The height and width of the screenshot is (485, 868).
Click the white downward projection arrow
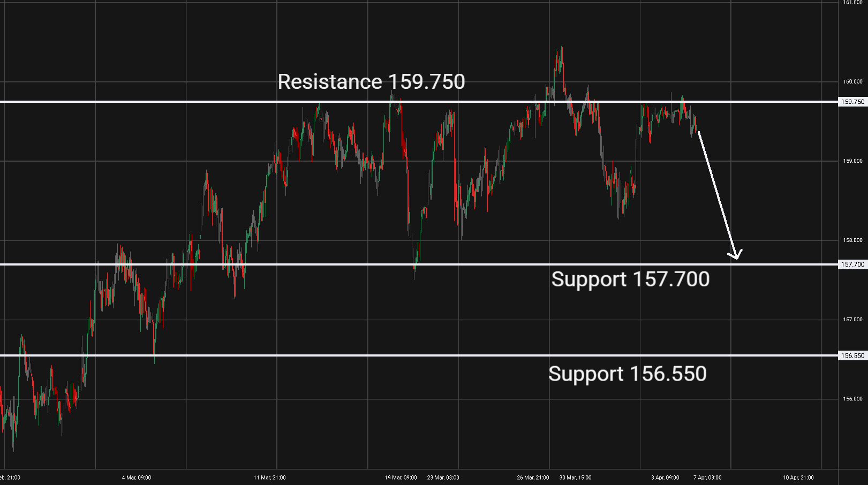coord(716,193)
